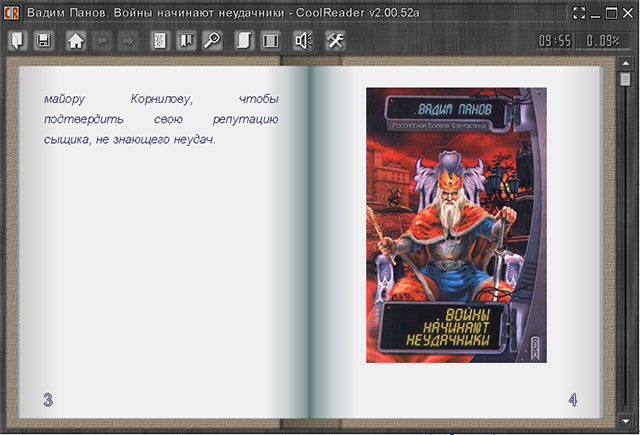Minimize the CoolReader window
This screenshot has width=640, height=435.
(x=596, y=16)
